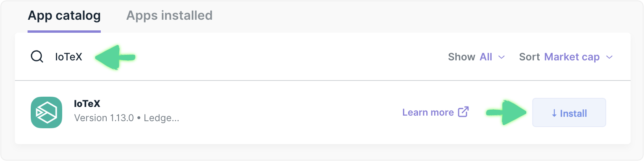Click the down arrow icon inside Install
Image resolution: width=644 pixels, height=161 pixels.
tap(554, 113)
